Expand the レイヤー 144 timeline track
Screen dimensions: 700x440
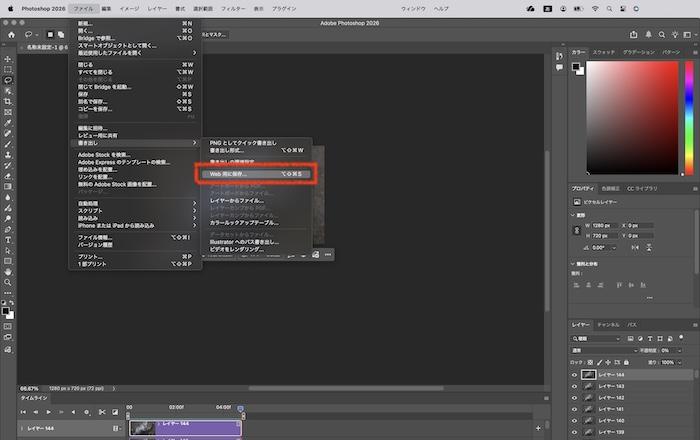22,428
